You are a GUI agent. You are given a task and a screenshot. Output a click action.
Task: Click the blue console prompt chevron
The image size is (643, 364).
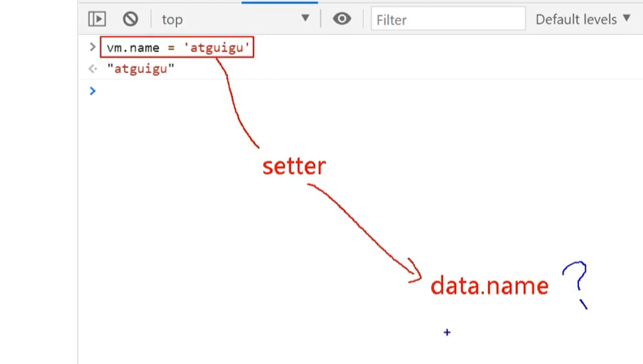coord(92,90)
